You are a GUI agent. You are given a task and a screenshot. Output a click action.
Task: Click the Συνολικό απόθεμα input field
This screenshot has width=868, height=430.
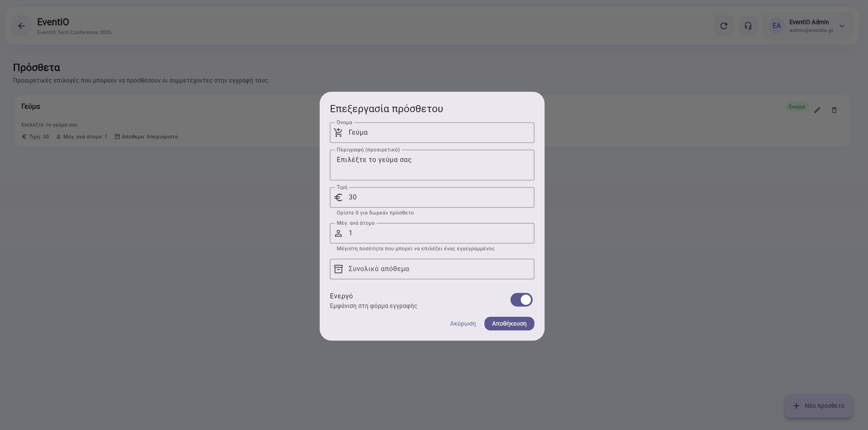point(432,269)
